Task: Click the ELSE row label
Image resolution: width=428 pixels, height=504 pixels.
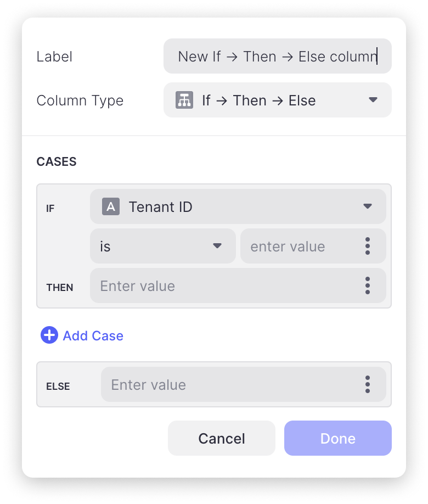Action: coord(58,387)
